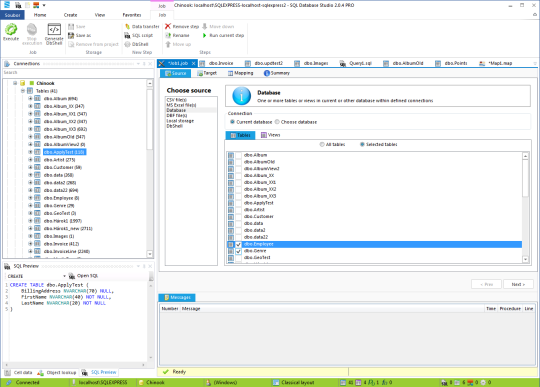Viewport: 540px width, 387px height.
Task: Open the quick access toolbar dropdown arrow
Action: tap(44, 6)
